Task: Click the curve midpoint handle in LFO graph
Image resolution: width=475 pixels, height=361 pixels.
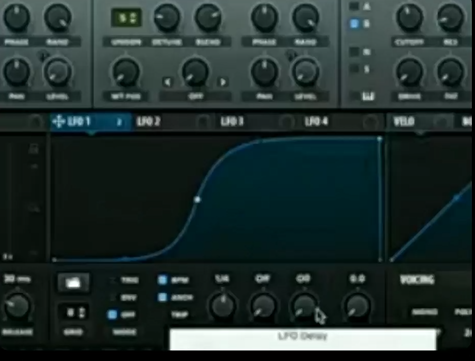Action: 197,200
